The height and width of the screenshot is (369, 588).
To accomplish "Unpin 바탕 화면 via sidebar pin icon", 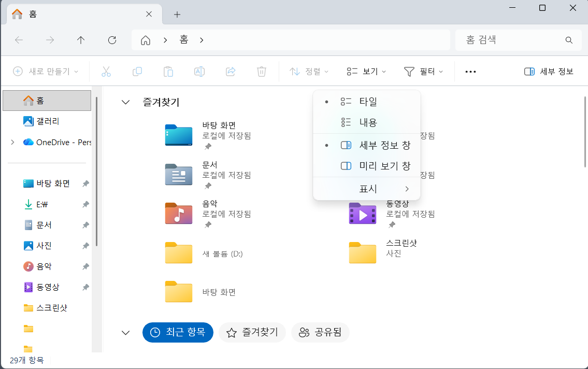I will pyautogui.click(x=85, y=183).
